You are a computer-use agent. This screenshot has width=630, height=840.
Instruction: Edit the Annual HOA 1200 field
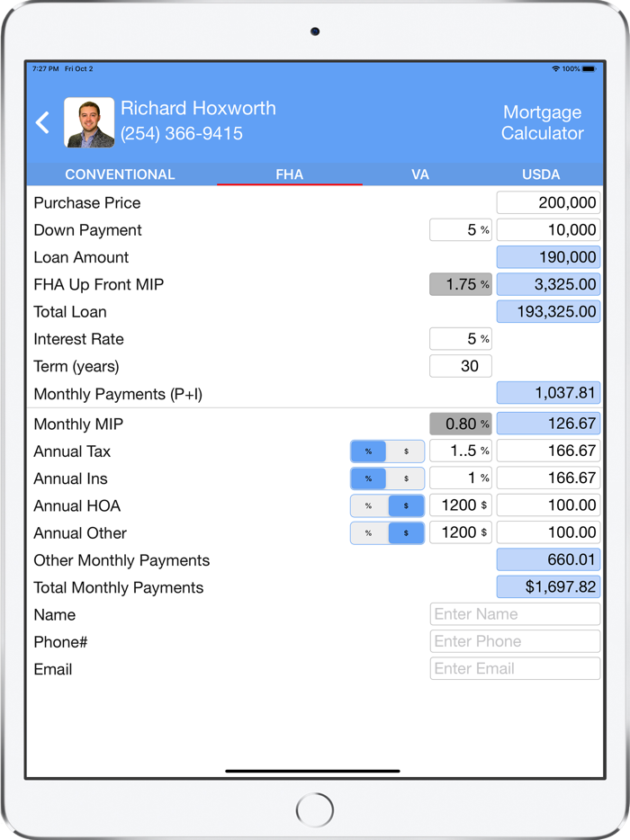(461, 505)
